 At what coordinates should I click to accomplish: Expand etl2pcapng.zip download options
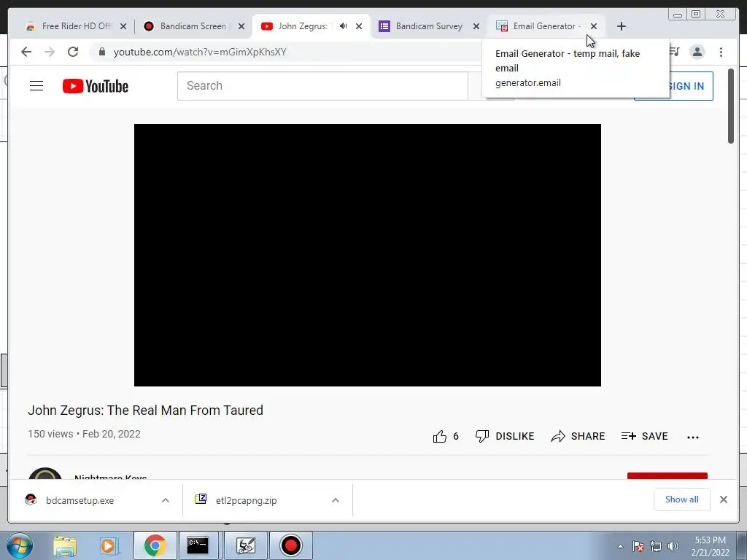(336, 500)
